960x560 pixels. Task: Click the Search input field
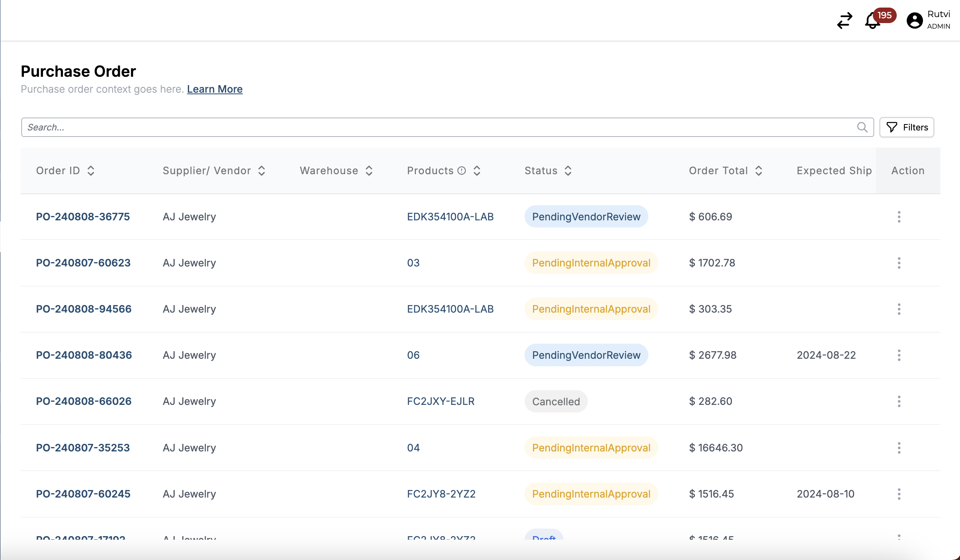click(x=438, y=127)
